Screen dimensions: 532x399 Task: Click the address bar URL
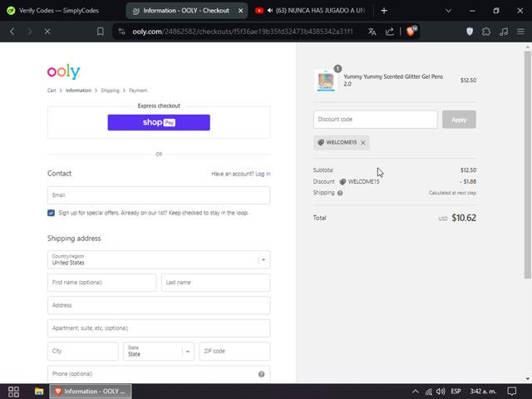click(243, 32)
